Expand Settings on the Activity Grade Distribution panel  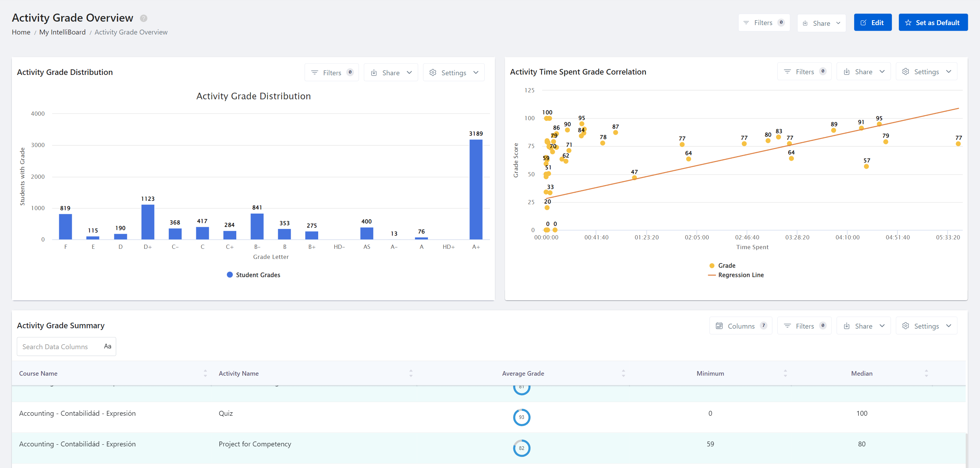(x=453, y=72)
